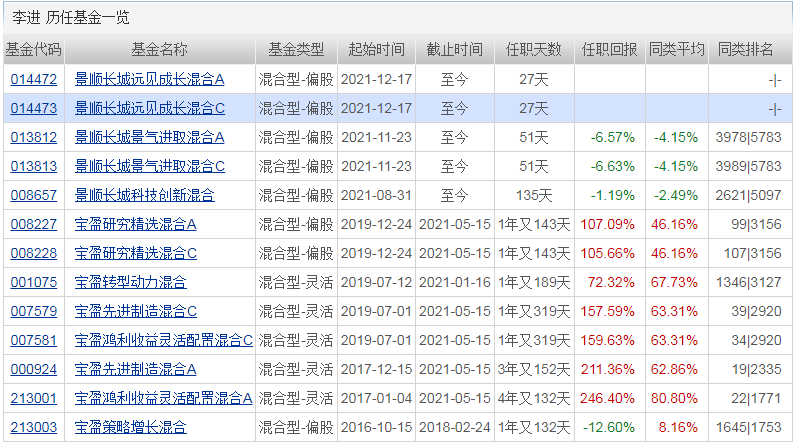
Task: Click the 基金代码 column header
Action: click(33, 49)
